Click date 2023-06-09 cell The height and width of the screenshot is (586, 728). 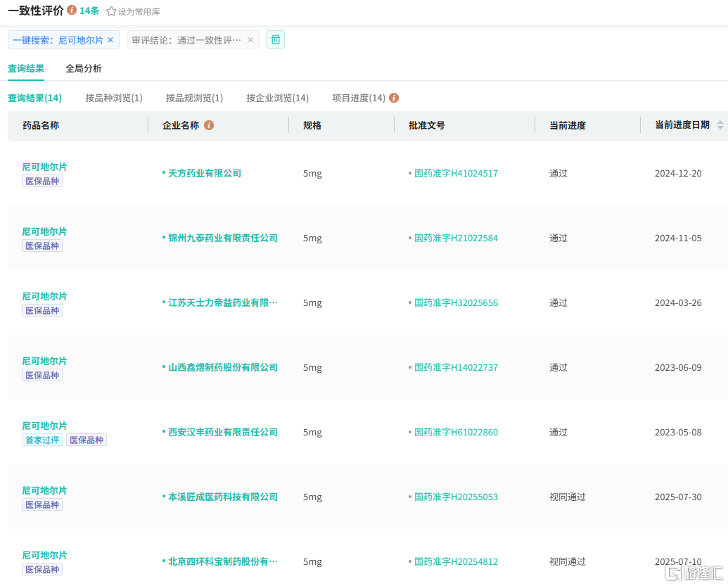[x=678, y=367]
